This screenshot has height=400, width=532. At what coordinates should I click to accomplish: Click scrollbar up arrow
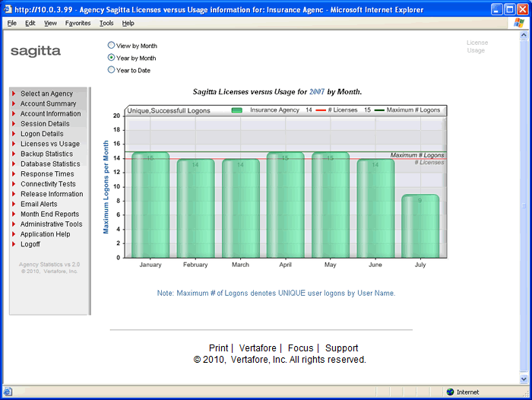[524, 35]
